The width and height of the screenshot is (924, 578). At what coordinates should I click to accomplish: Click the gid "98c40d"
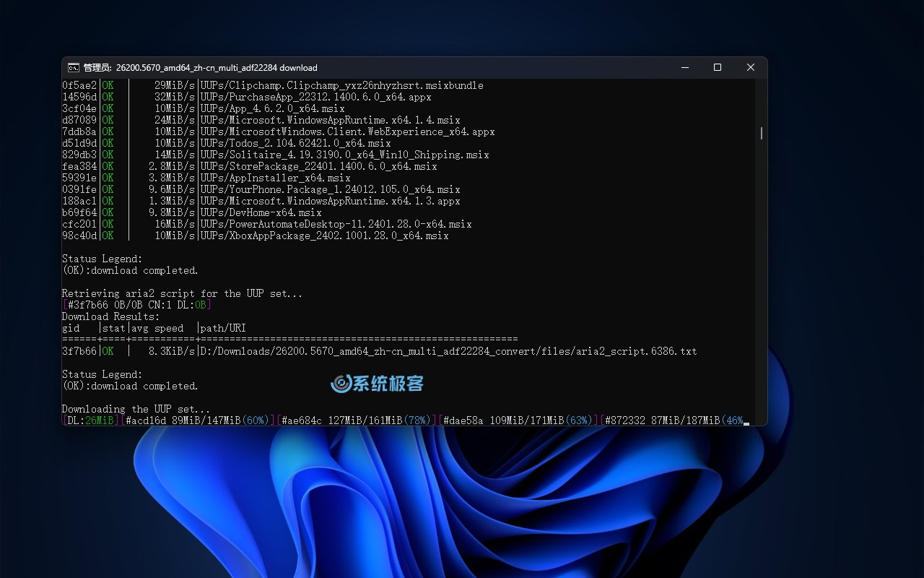79,236
